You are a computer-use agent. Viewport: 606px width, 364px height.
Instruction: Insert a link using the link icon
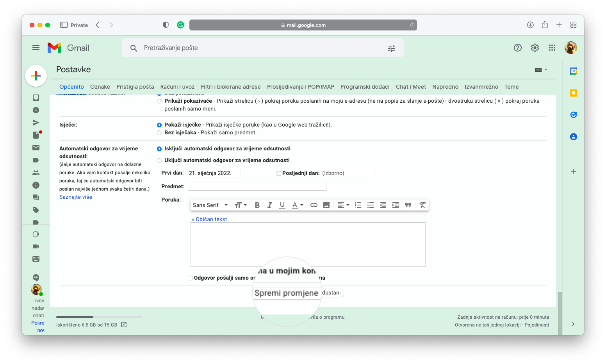(x=314, y=205)
